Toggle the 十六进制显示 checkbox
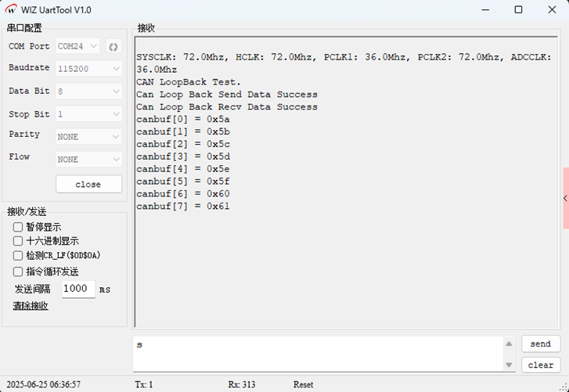569x392 pixels. 18,241
